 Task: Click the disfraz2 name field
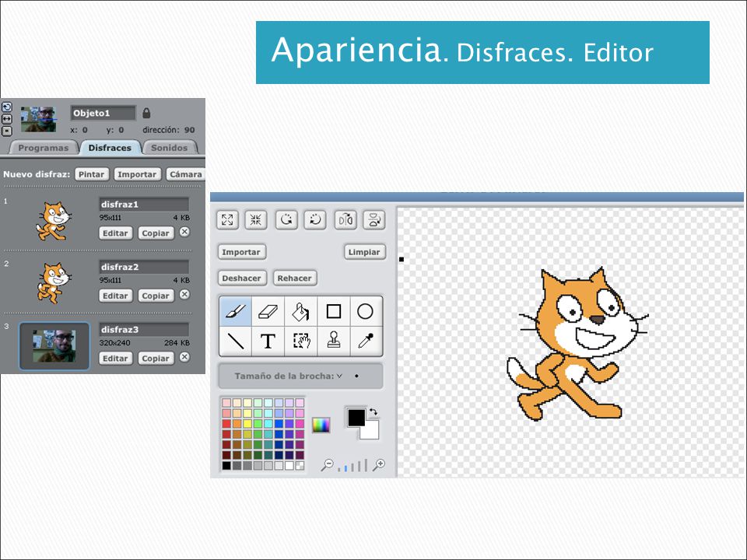(144, 267)
